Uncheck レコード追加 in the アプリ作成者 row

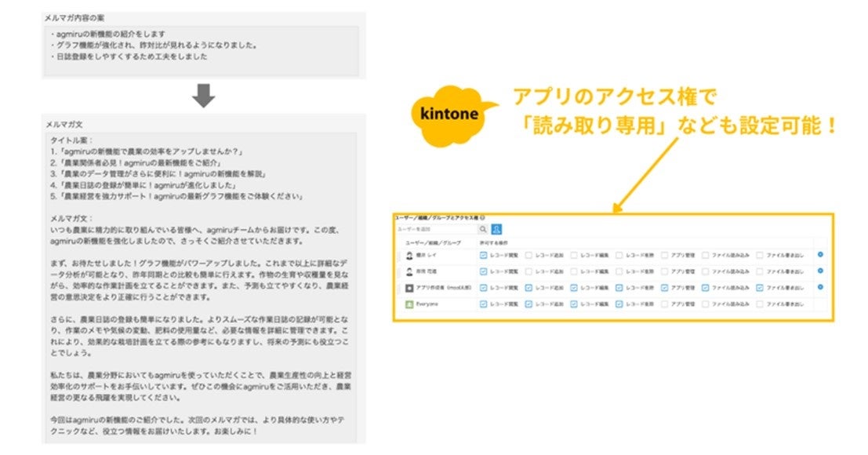click(528, 288)
